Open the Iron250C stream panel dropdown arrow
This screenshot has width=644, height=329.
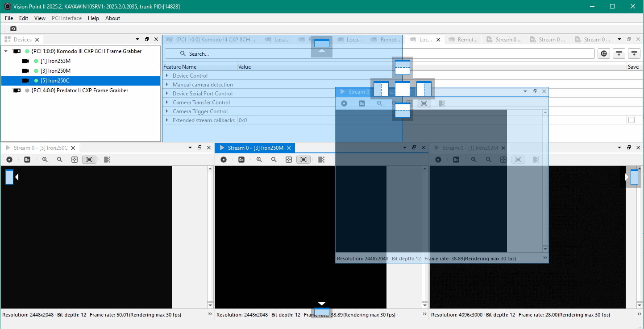[x=191, y=148]
